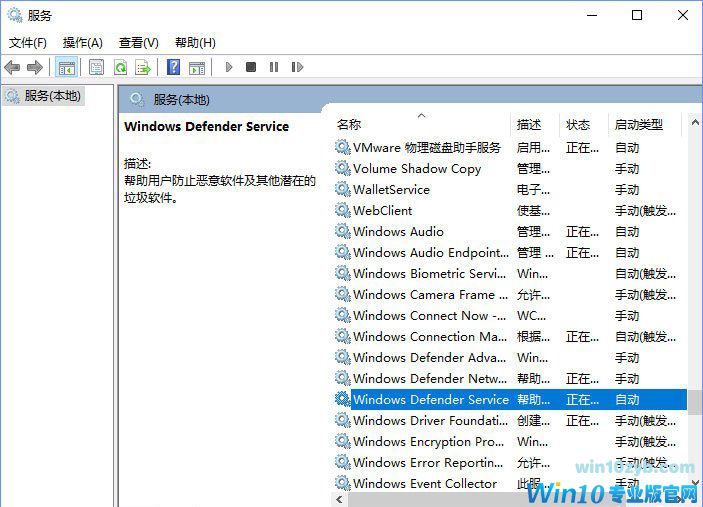Click the gear icon of VMware 物理磁盘助手服务
The height and width of the screenshot is (507, 703).
pos(343,147)
